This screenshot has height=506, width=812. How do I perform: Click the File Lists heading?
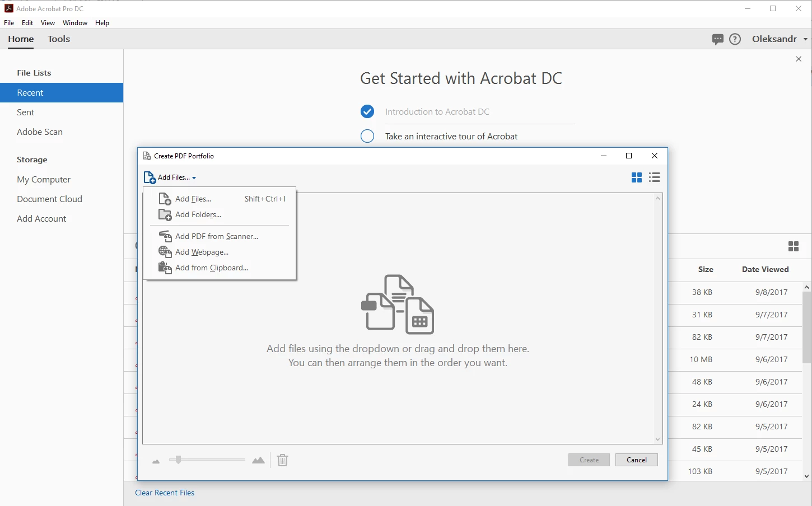pyautogui.click(x=34, y=73)
